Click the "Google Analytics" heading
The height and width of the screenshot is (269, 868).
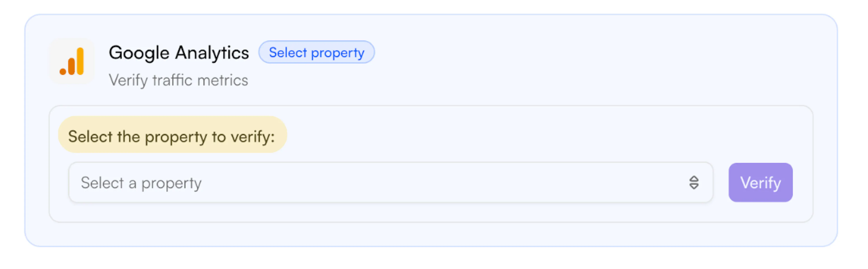179,53
